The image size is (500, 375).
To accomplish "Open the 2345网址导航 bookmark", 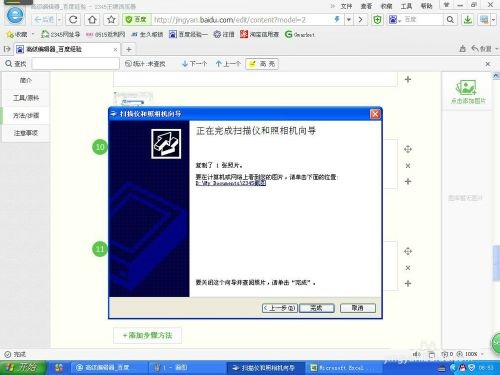I will point(61,34).
